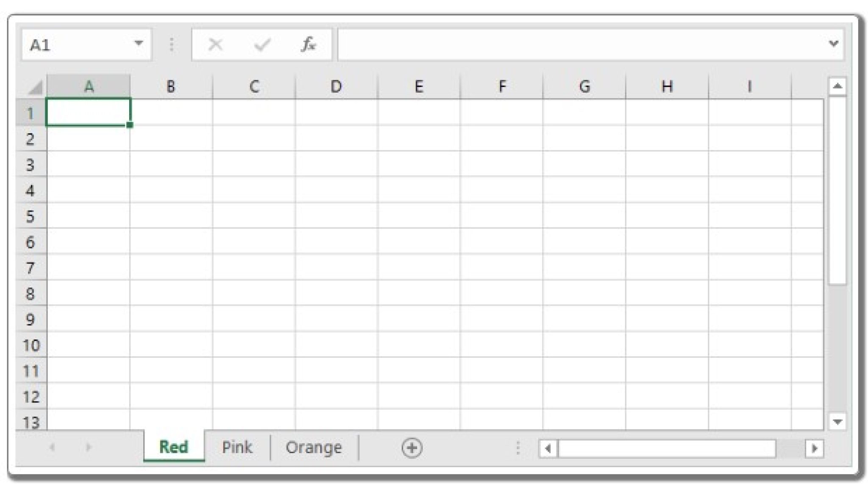Select the Red sheet tab
Viewport: 868px width, 484px height.
[174, 447]
